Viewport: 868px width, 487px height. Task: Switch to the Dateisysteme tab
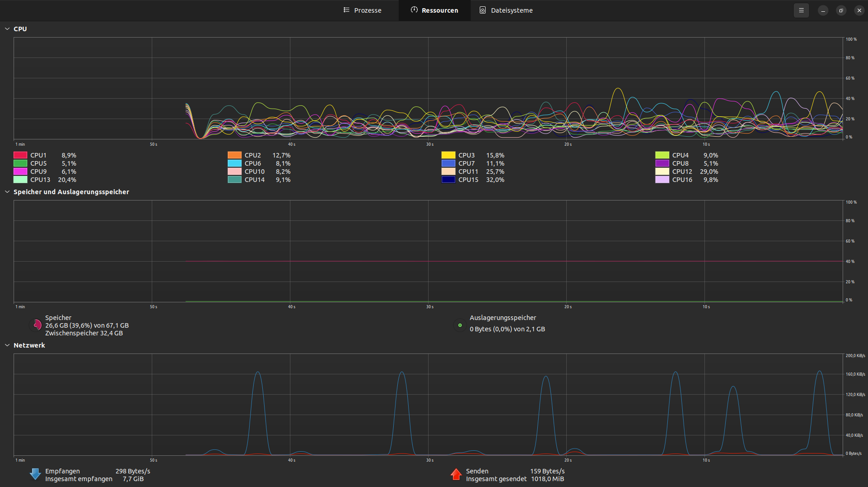[x=506, y=10]
